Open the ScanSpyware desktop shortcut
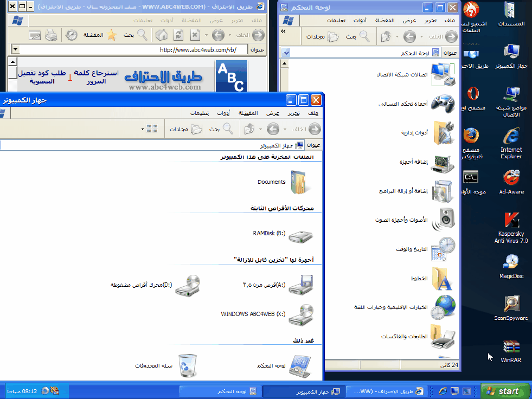 [511, 305]
